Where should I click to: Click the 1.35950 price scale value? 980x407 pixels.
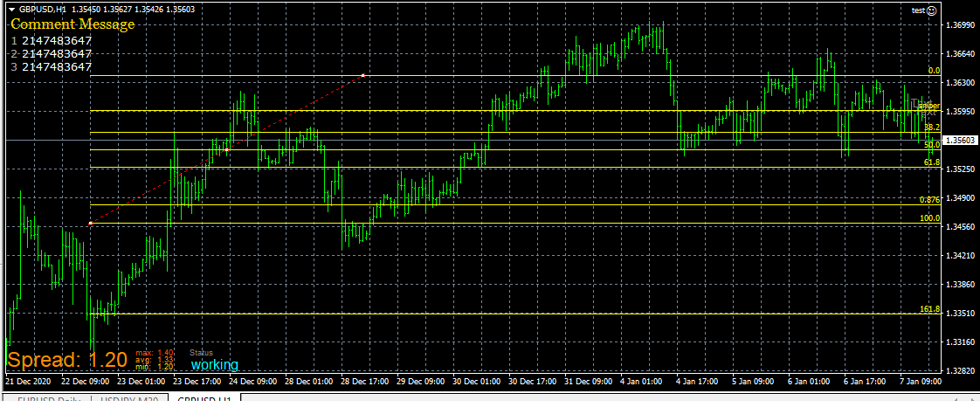(x=962, y=111)
